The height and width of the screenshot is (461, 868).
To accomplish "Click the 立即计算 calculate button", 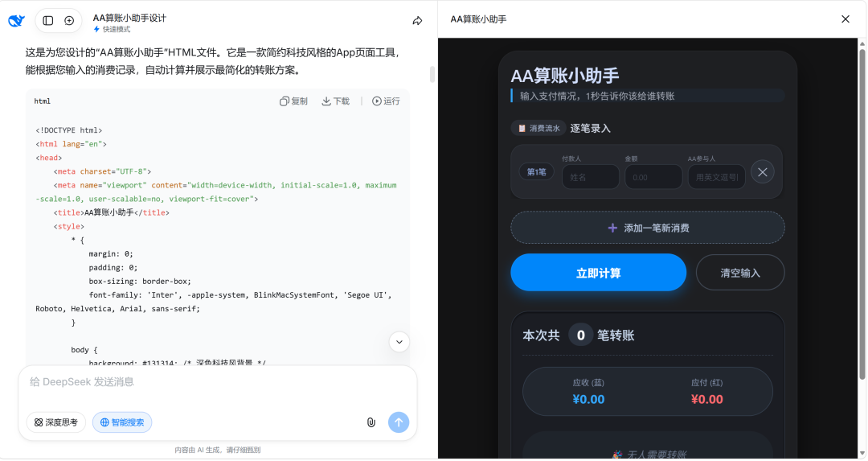I will tap(599, 273).
